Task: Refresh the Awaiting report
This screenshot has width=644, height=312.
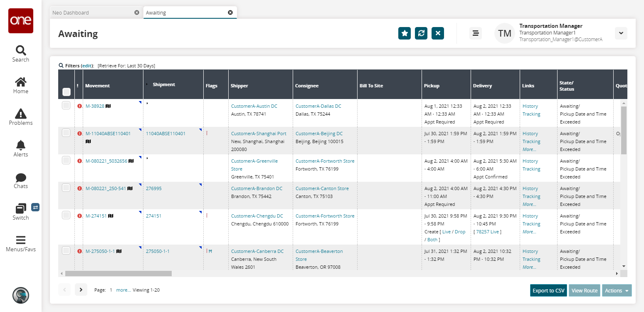Action: [421, 33]
